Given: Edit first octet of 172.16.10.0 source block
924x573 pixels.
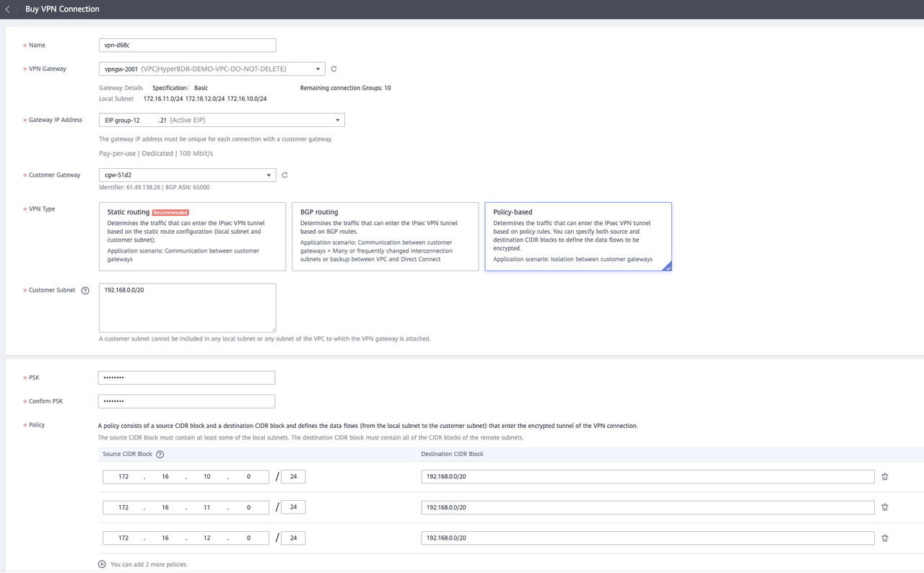Looking at the screenshot, I should tap(123, 477).
